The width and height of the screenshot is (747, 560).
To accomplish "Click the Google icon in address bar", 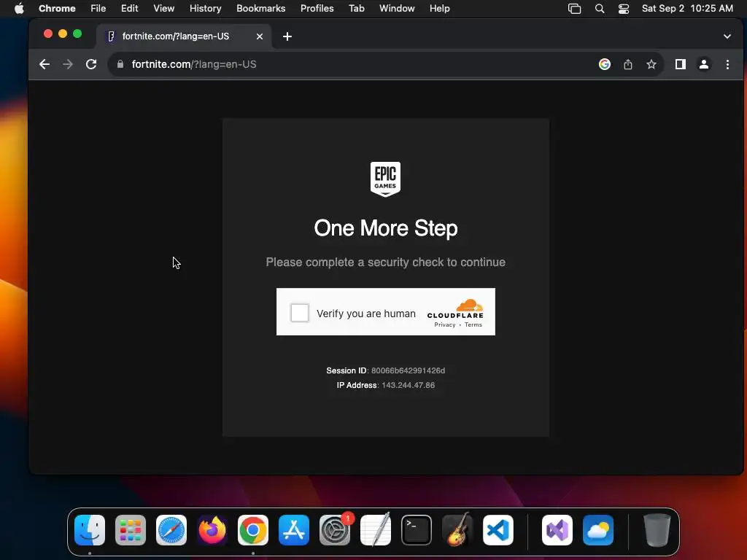I will tap(605, 64).
